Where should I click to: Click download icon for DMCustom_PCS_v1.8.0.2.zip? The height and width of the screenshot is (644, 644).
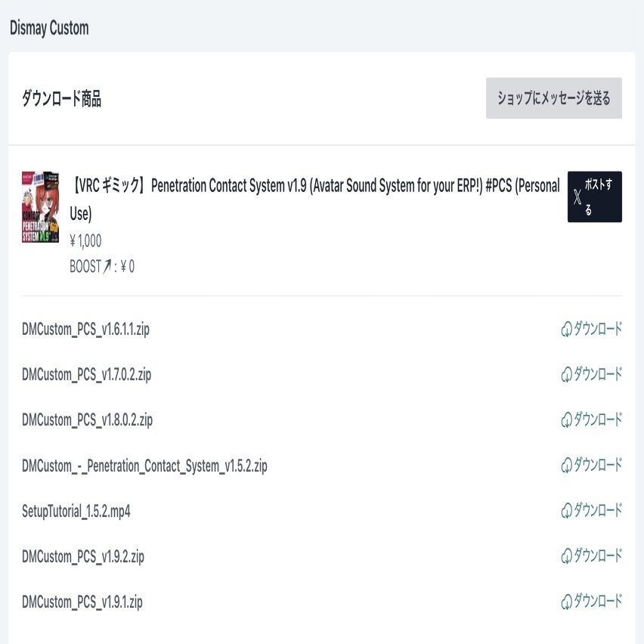coord(566,420)
